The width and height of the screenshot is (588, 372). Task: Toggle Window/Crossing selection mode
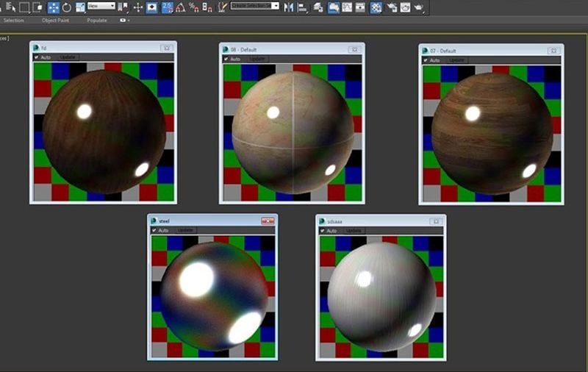coord(37,7)
